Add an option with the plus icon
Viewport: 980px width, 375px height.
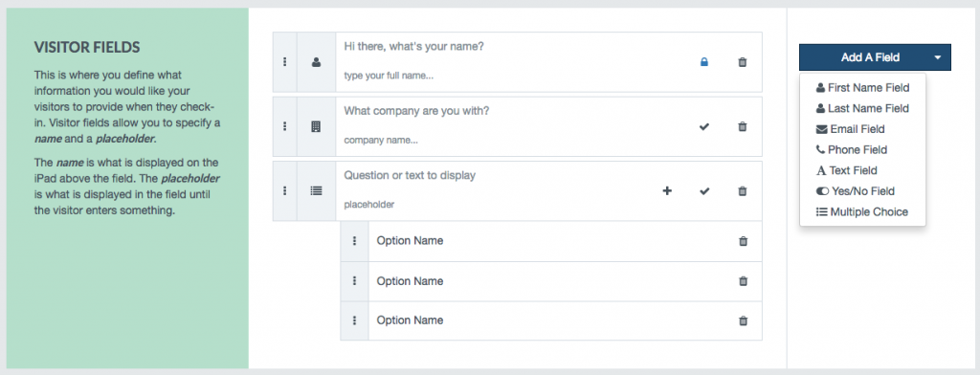(667, 190)
